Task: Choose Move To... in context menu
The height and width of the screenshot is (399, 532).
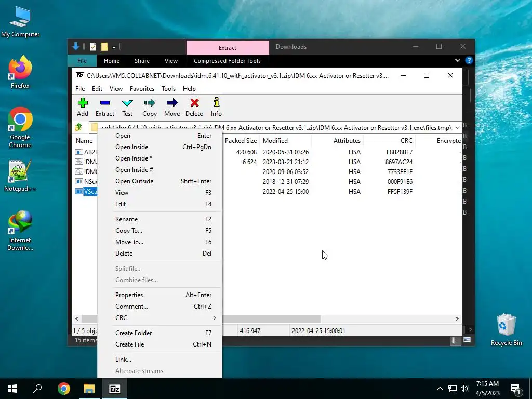Action: (x=163, y=242)
